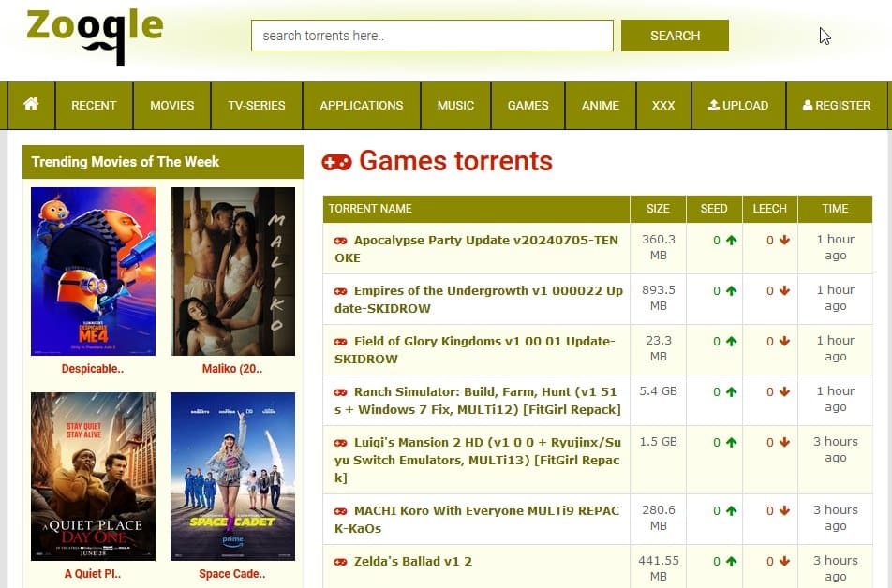Open Field of Glory Kingdoms torrent link
Viewport: 892px width, 588px height.
[x=475, y=350]
